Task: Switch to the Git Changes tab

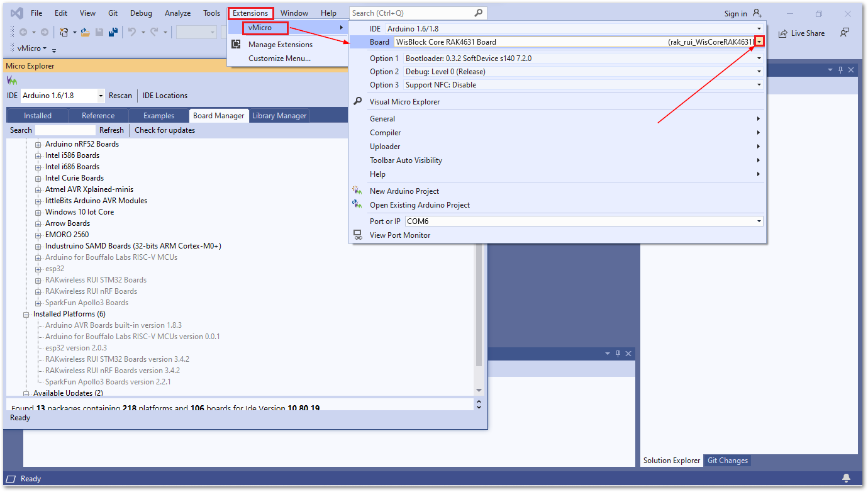Action: coord(728,461)
